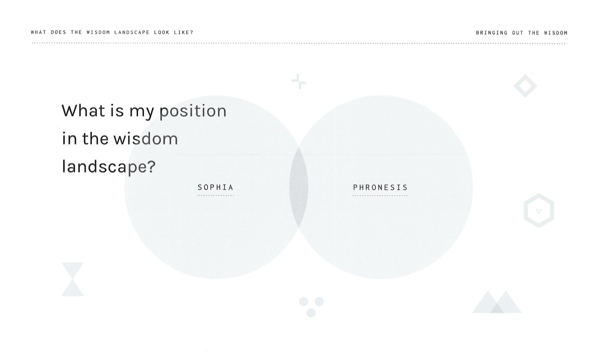Click the hexagon outline icon

coord(539,211)
